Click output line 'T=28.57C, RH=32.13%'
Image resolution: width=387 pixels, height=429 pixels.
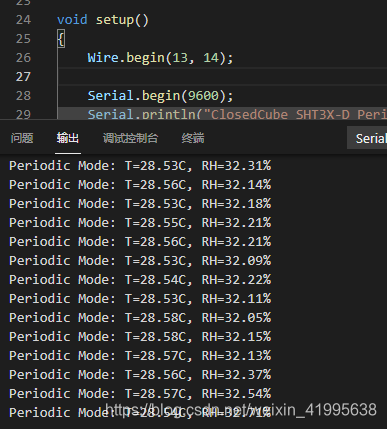tap(140, 356)
